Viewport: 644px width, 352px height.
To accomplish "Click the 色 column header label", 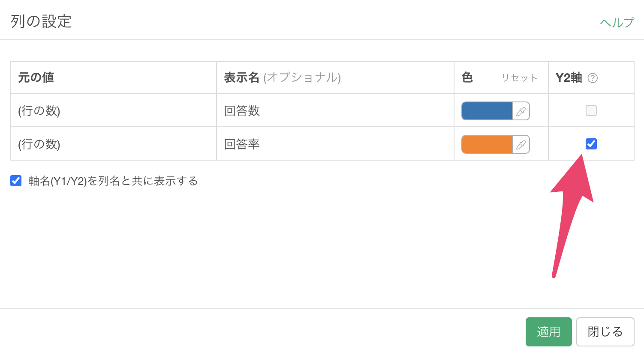I will pyautogui.click(x=467, y=78).
